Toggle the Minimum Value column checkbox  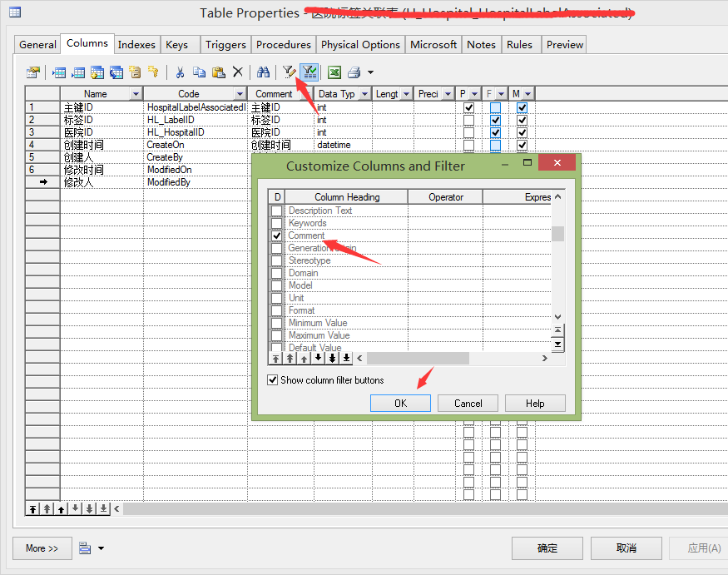coord(277,323)
